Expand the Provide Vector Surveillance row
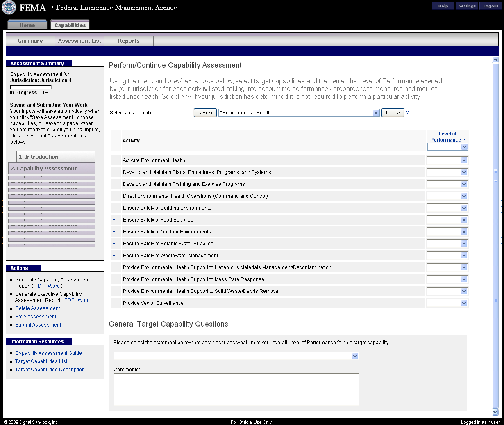This screenshot has width=504, height=425. (114, 303)
